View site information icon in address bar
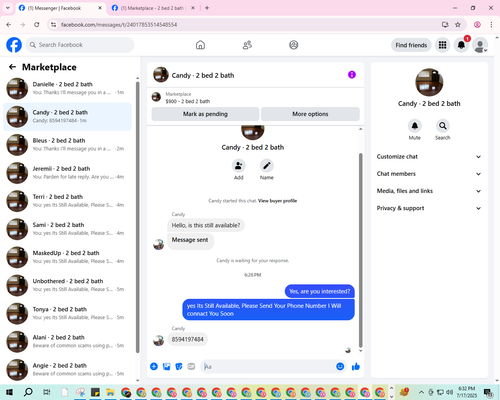The height and width of the screenshot is (400, 500). (x=53, y=25)
